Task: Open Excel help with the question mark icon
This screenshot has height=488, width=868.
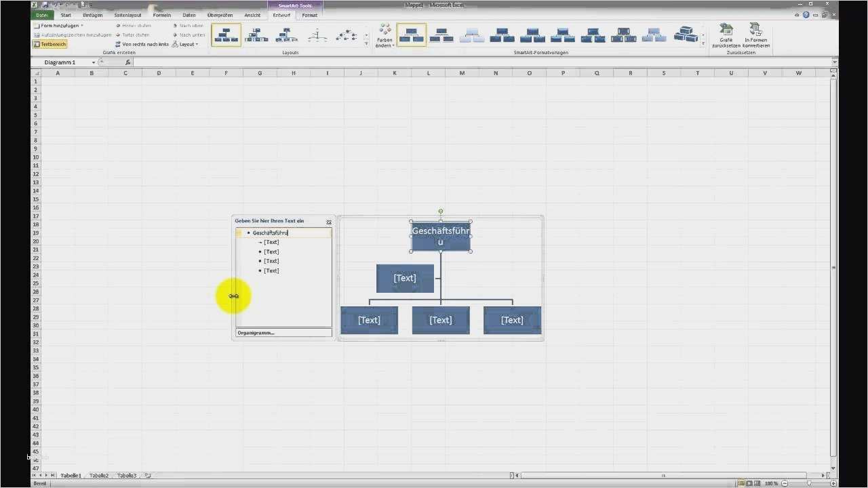Action: coord(806,15)
